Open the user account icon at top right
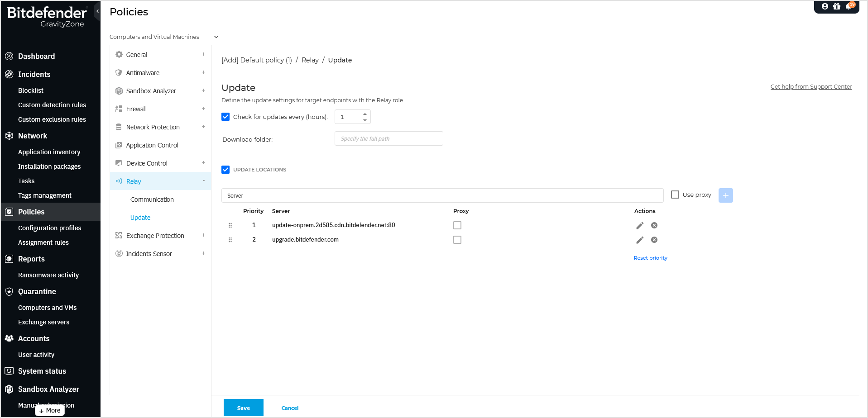This screenshot has width=868, height=418. click(825, 6)
